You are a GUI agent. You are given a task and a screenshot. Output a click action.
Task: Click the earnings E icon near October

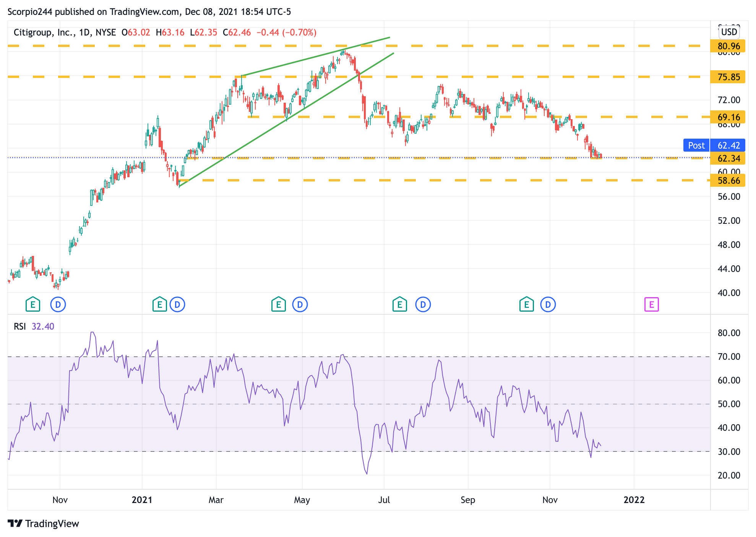(x=527, y=304)
